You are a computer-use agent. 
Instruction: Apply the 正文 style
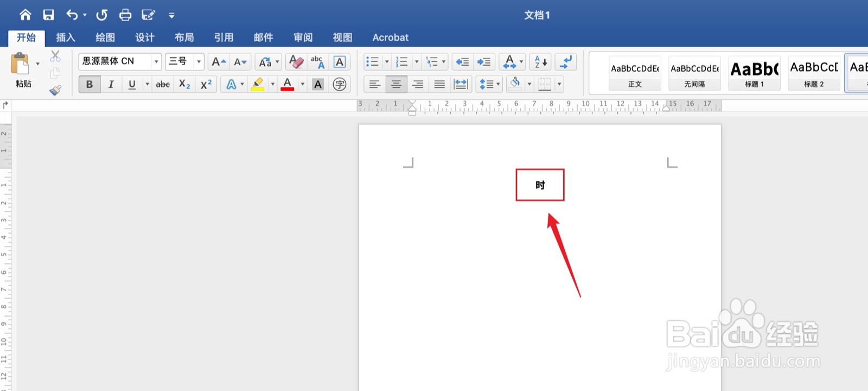[x=635, y=73]
